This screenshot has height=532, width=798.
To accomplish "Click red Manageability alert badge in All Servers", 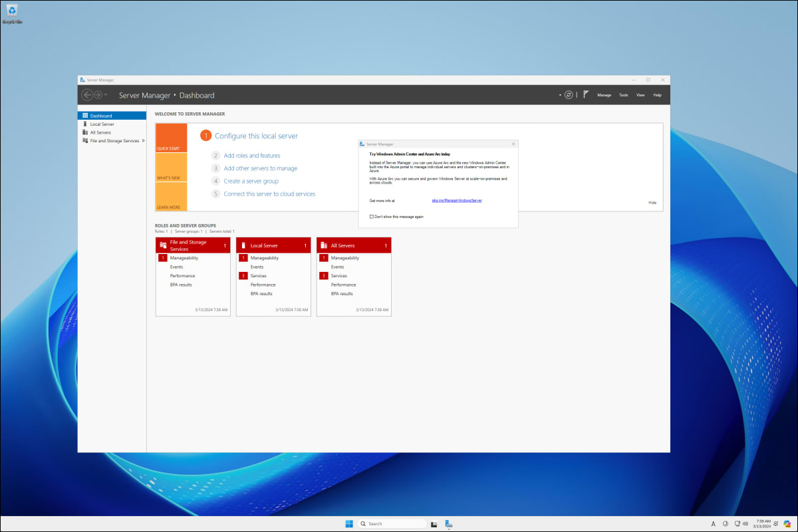I will coord(324,258).
